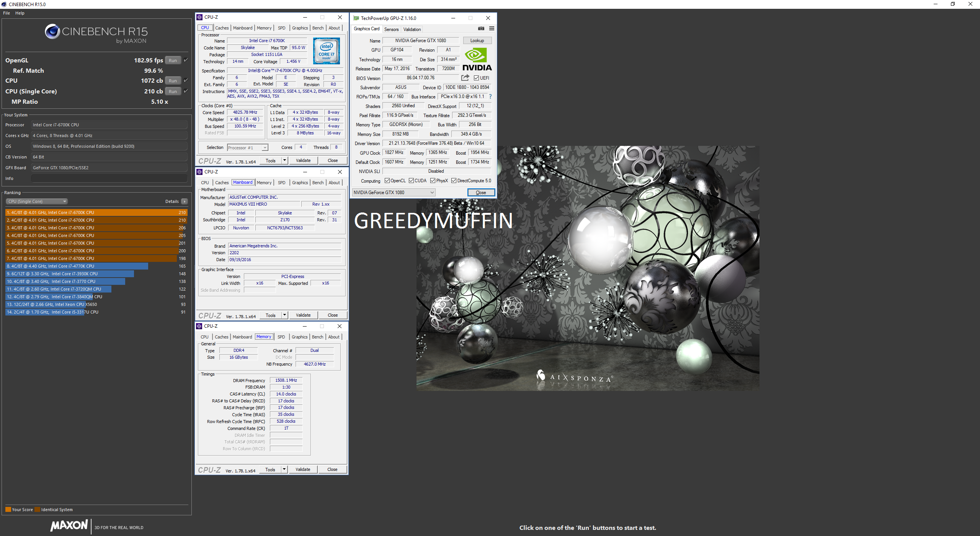
Task: Toggle the DirectCompute 5.0 checkbox
Action: pyautogui.click(x=454, y=181)
